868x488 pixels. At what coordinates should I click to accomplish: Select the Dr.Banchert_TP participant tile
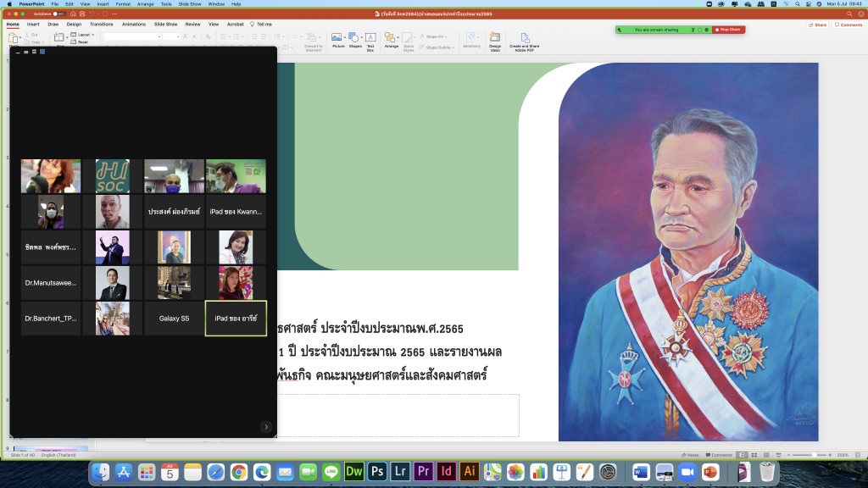pyautogui.click(x=51, y=319)
